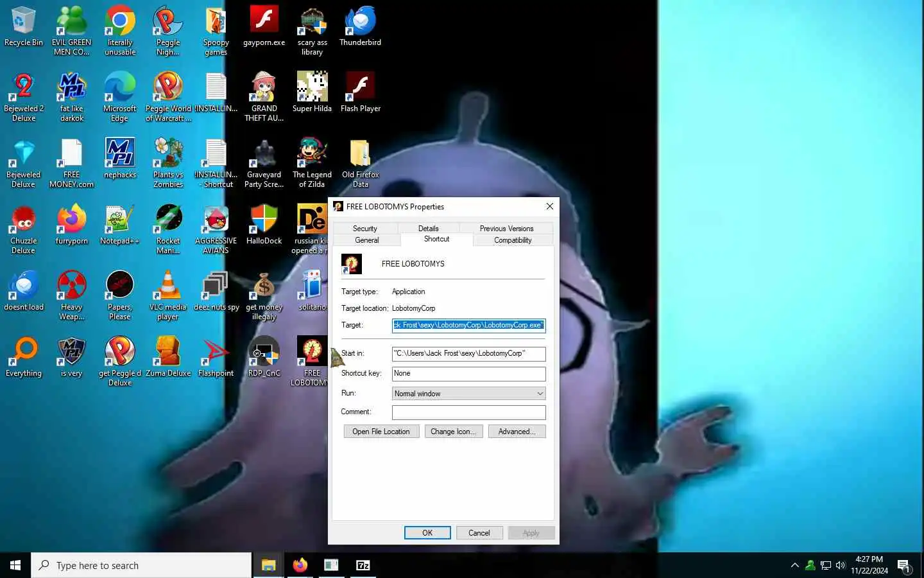Switch to the Compatibility tab
This screenshot has height=578, width=924.
(513, 240)
